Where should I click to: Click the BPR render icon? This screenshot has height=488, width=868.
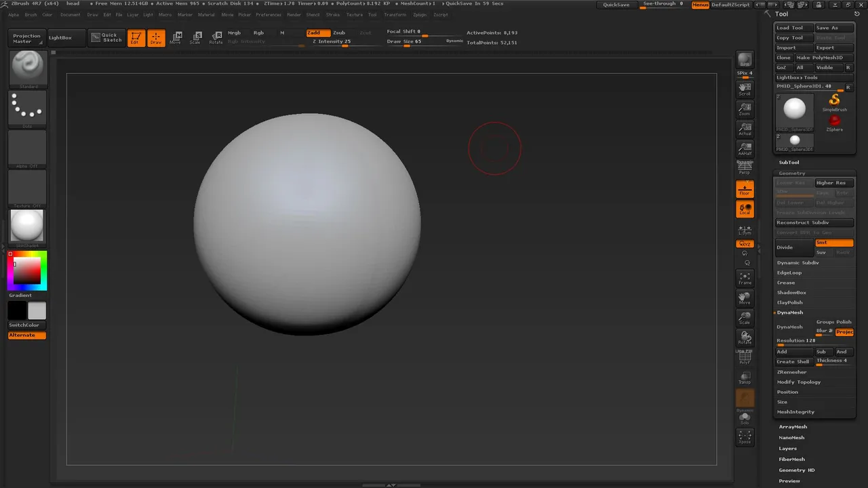[745, 60]
